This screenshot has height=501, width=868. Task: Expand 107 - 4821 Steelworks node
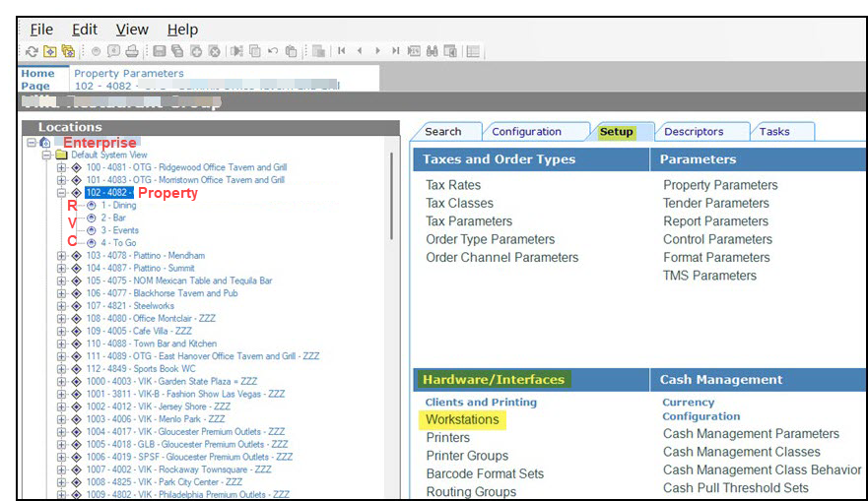[x=61, y=306]
